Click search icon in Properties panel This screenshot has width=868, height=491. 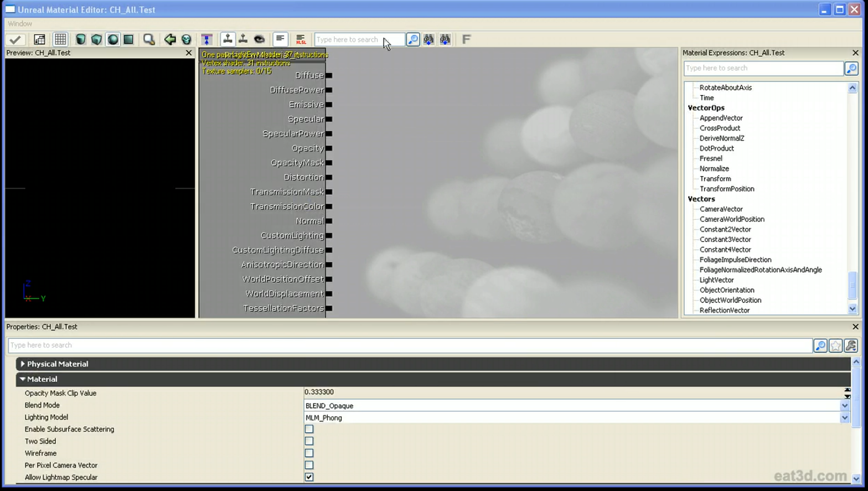coord(820,345)
